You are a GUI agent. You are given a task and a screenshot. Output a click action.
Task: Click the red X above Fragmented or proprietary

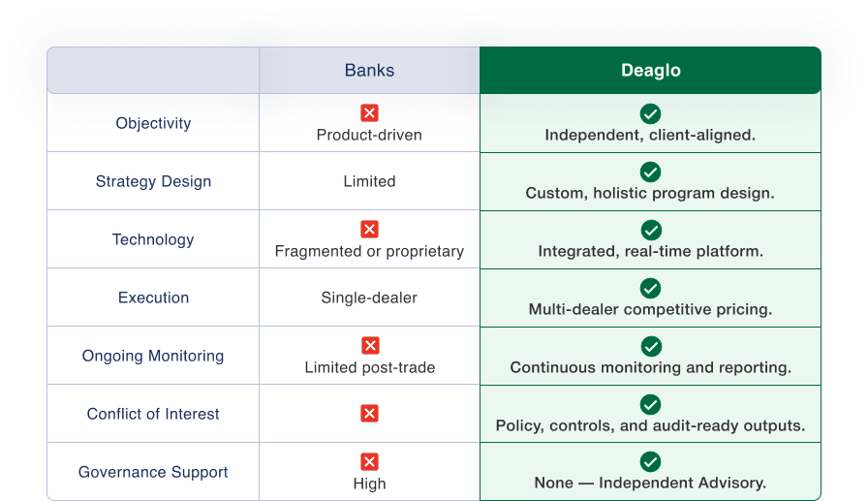[369, 230]
